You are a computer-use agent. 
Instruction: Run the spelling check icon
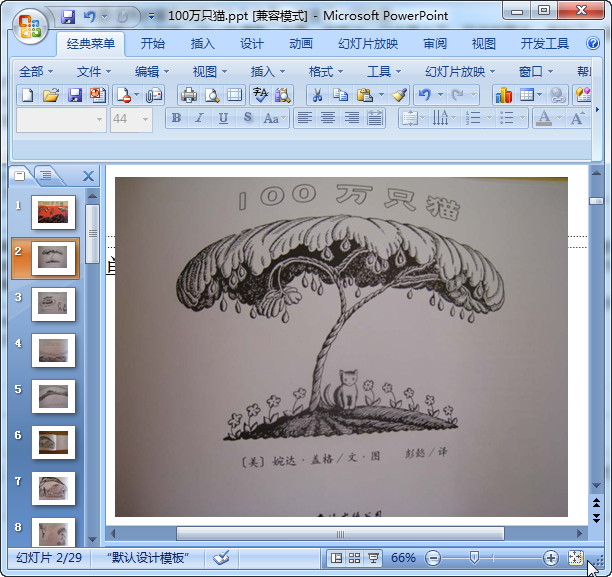pos(260,95)
